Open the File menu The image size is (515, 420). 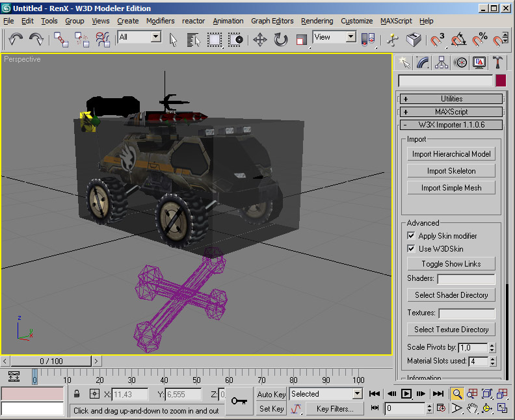pyautogui.click(x=8, y=21)
